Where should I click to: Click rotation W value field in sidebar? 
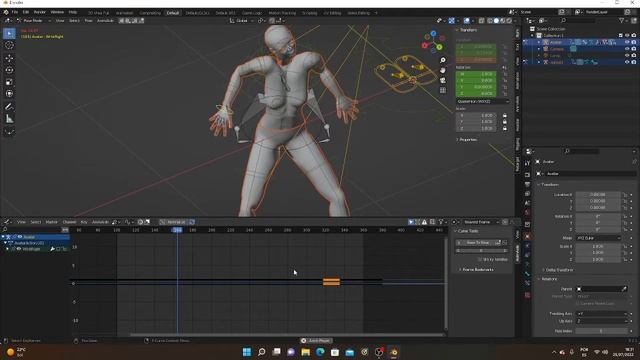point(476,74)
